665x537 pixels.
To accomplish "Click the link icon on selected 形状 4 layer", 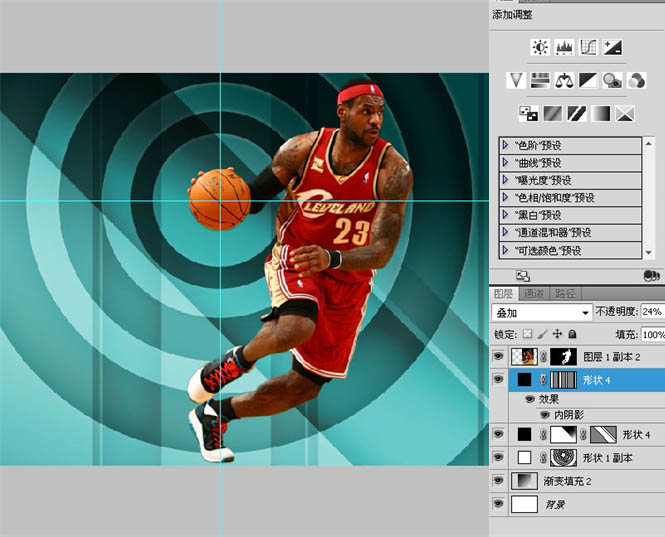I will [543, 380].
